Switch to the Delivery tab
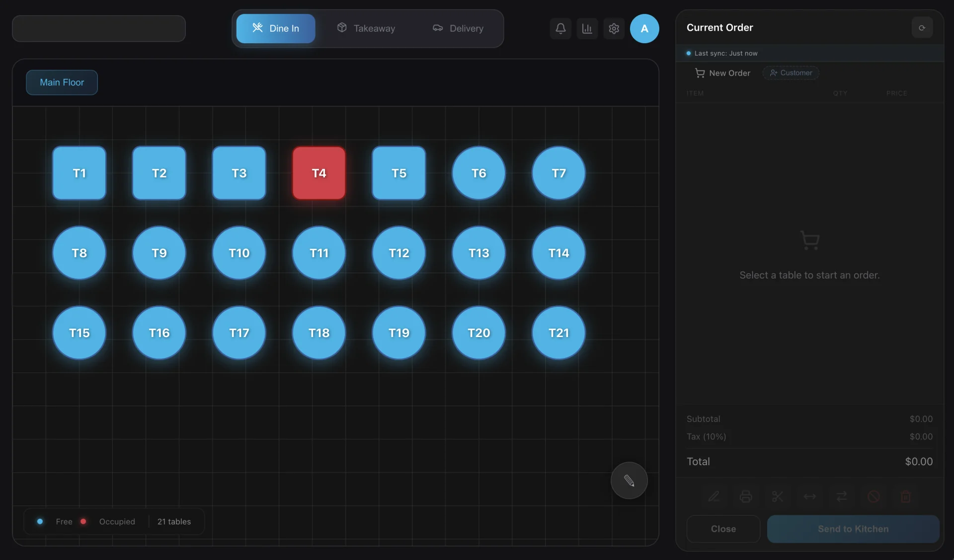 tap(458, 28)
